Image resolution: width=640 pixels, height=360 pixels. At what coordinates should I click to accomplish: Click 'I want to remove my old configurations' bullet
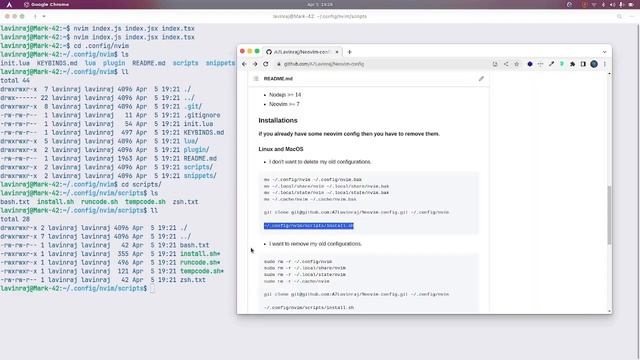(x=315, y=244)
